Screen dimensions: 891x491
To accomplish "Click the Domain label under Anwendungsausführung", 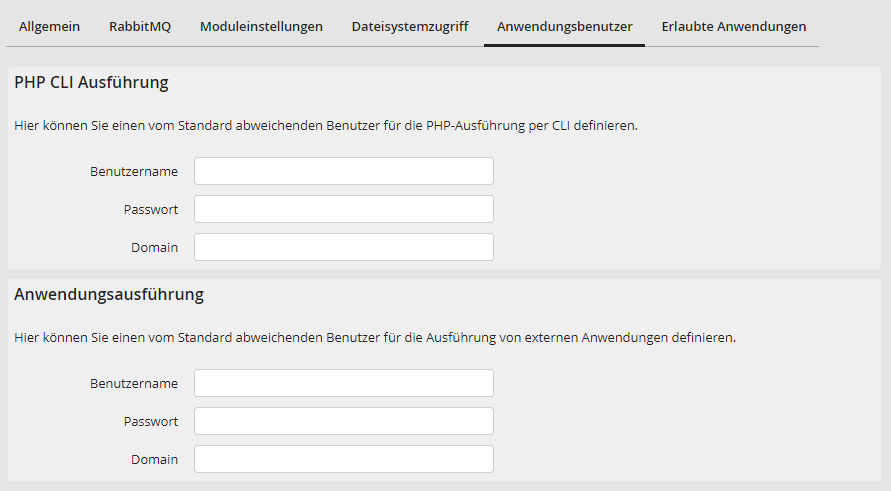I will [154, 459].
